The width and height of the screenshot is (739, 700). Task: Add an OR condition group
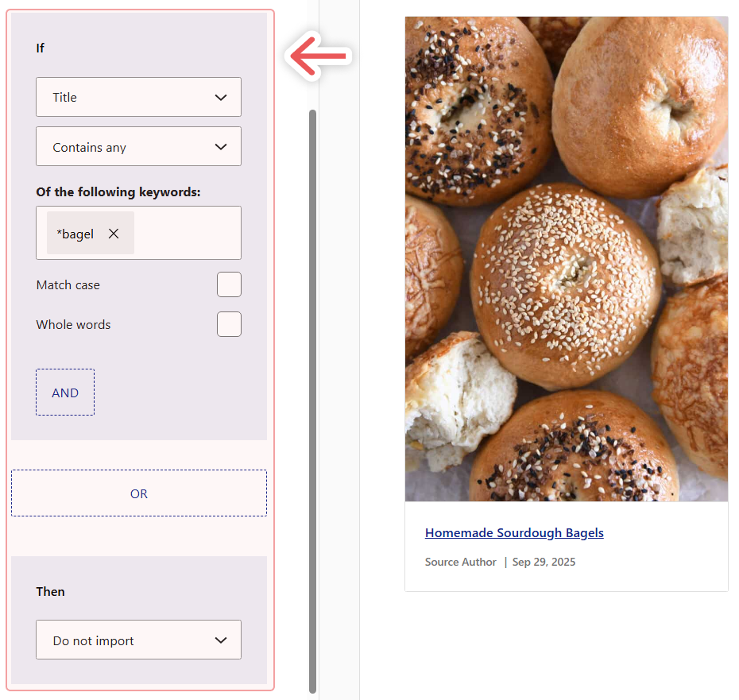point(138,493)
